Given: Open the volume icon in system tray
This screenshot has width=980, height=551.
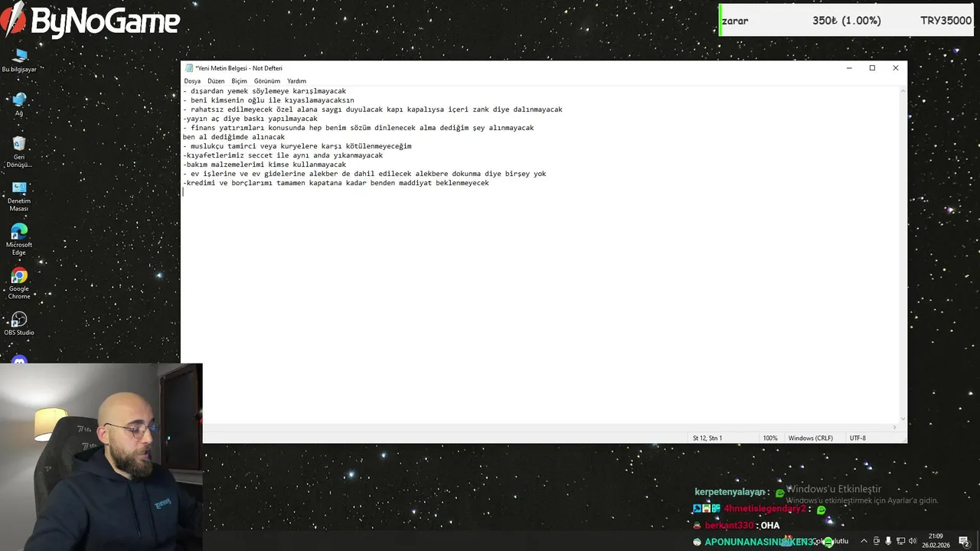Looking at the screenshot, I should pos(913,541).
